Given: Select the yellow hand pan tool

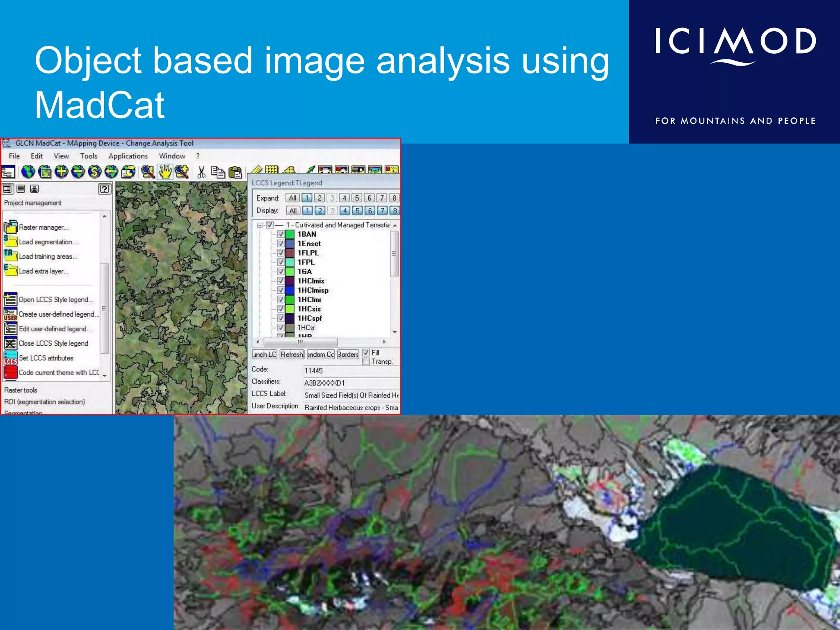Looking at the screenshot, I should [165, 171].
